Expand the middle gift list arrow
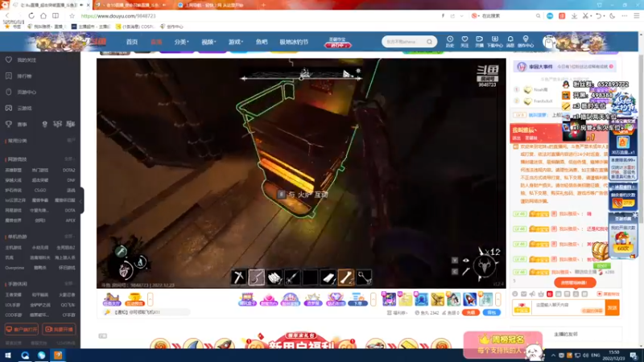Screen dimensions: 644x362 tap(373, 299)
